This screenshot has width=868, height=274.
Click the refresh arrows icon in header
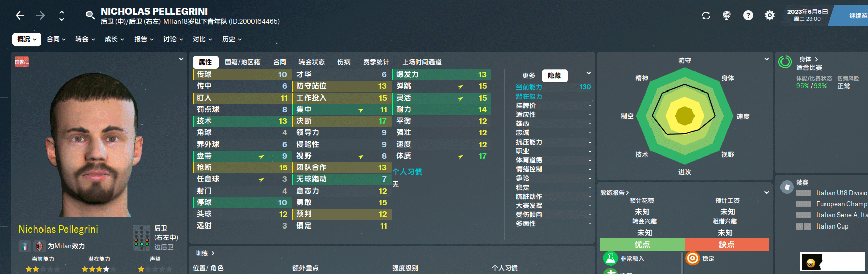click(x=706, y=15)
